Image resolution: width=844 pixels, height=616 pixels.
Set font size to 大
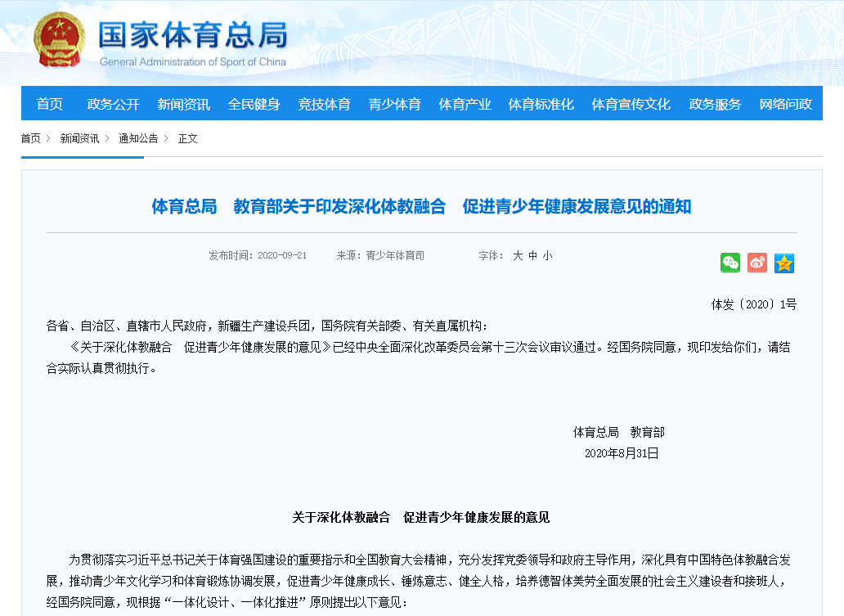(518, 255)
